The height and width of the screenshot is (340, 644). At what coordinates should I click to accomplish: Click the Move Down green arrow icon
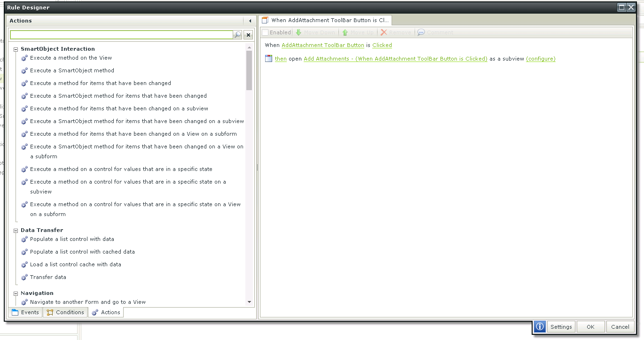(298, 32)
